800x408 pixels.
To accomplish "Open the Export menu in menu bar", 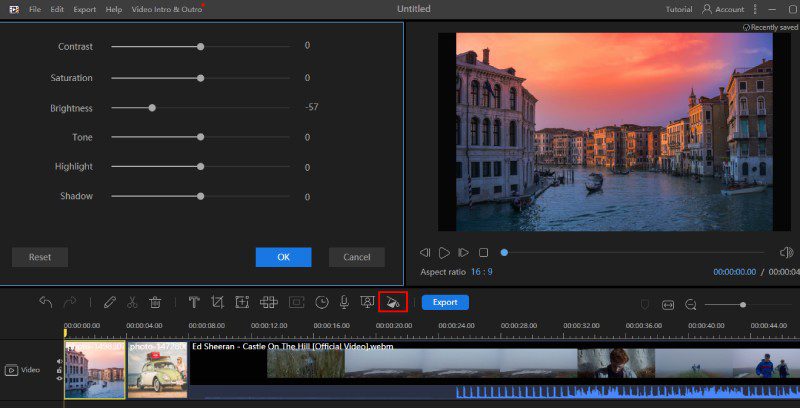I will [x=85, y=9].
